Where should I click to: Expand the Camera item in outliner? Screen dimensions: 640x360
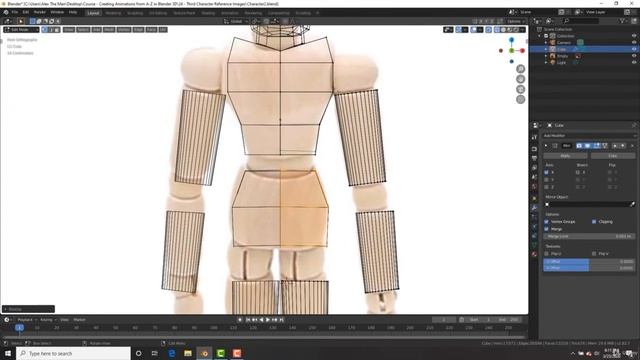(546, 42)
